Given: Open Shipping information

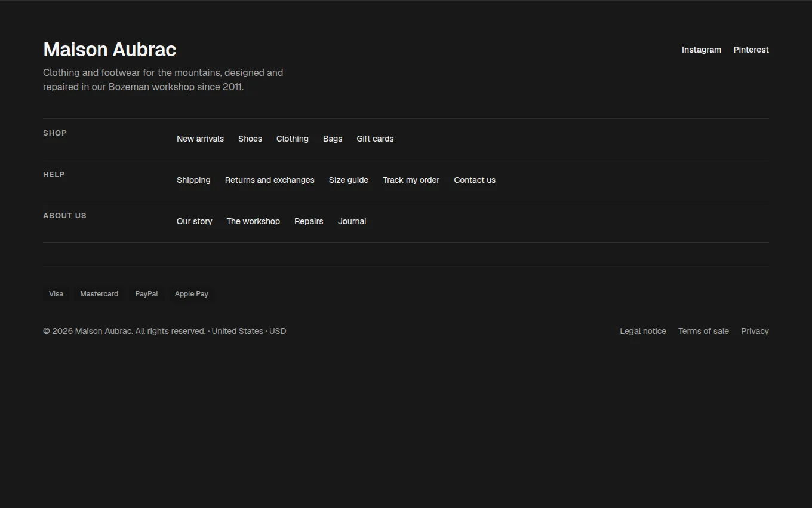Looking at the screenshot, I should tap(193, 180).
